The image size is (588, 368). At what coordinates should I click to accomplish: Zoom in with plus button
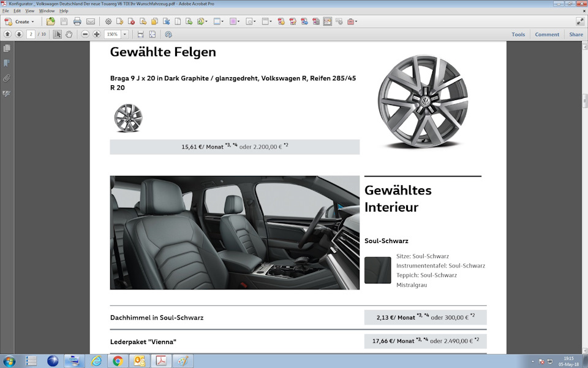pos(97,34)
